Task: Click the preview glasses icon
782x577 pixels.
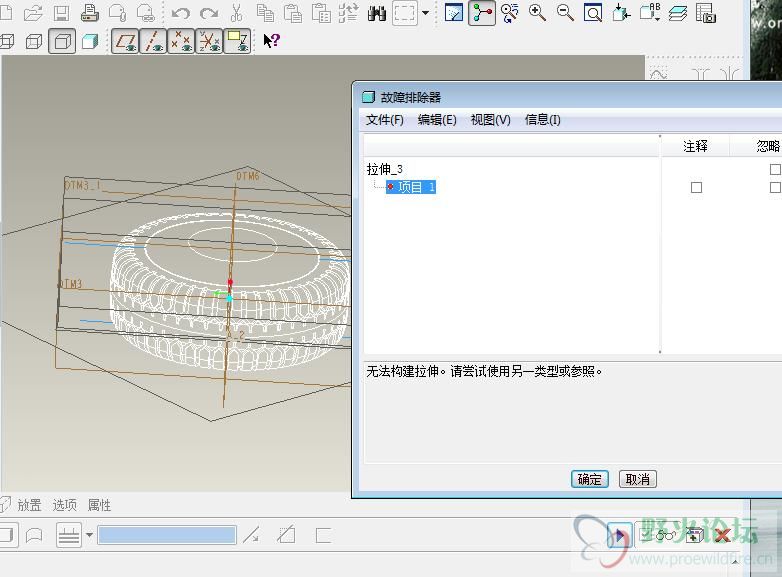Action: pos(666,536)
